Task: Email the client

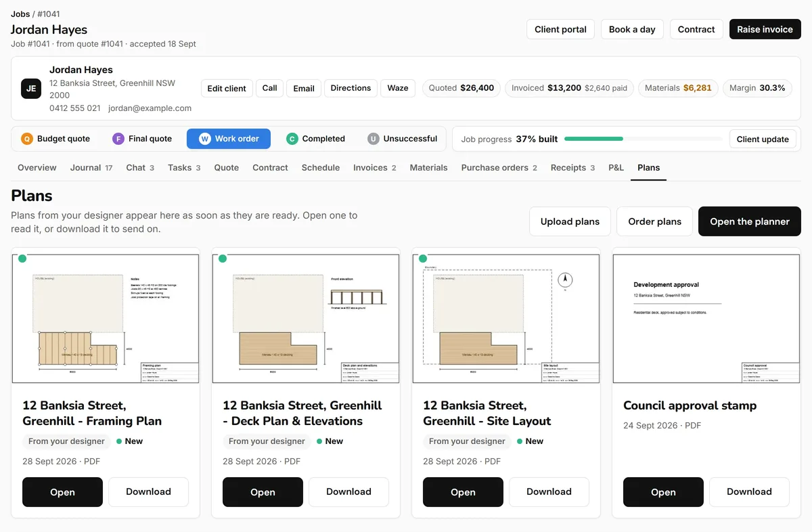Action: tap(304, 88)
